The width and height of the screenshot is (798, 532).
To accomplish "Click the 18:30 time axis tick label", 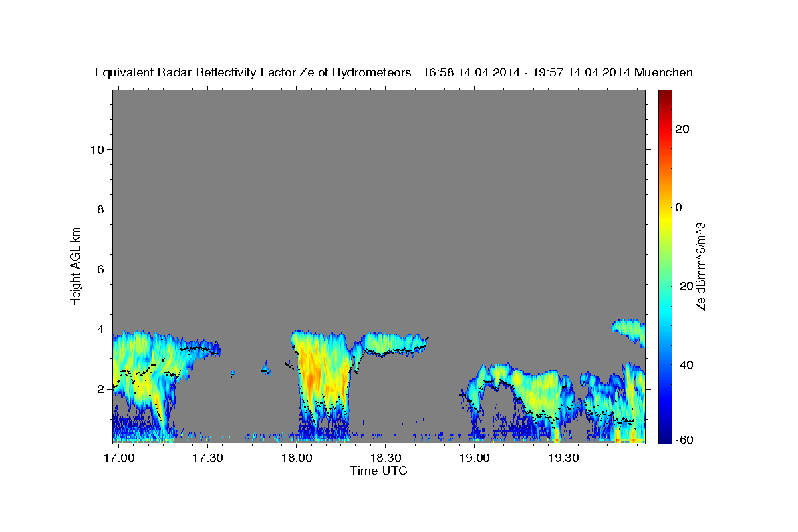I will point(386,458).
